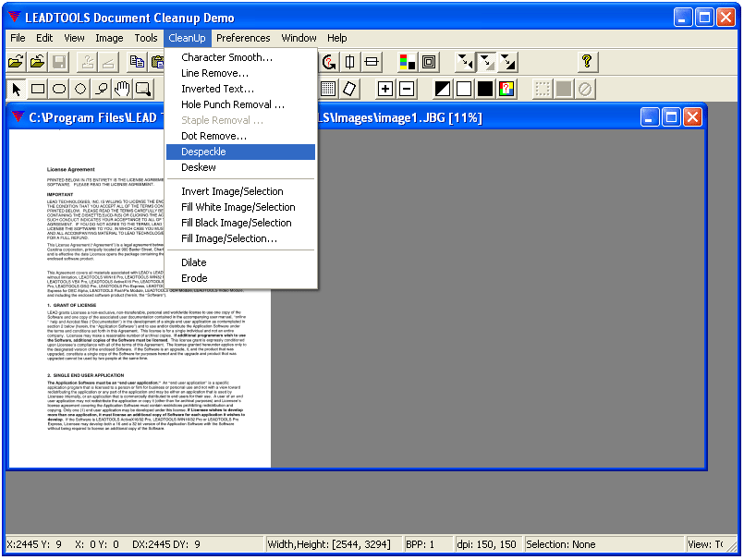744x560 pixels.
Task: Click the plus Zoom In icon
Action: coord(385,89)
